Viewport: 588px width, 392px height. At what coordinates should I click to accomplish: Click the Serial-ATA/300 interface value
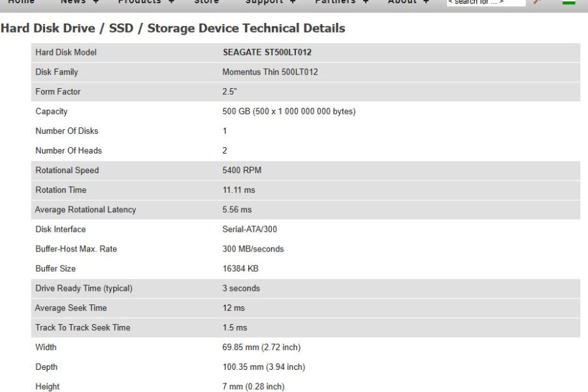tap(250, 229)
